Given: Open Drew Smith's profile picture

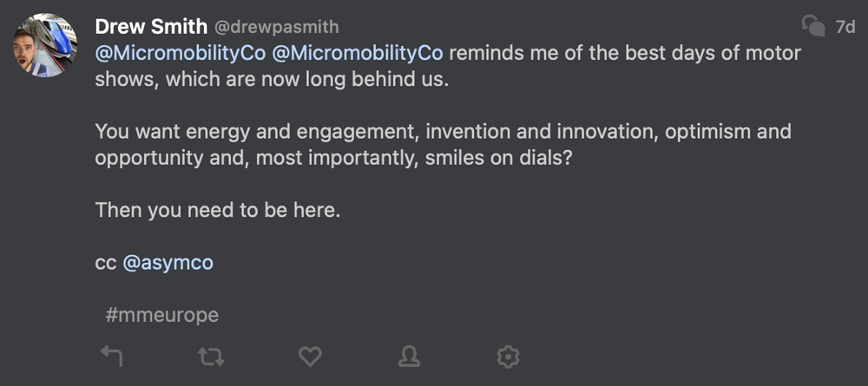Looking at the screenshot, I should tap(43, 45).
